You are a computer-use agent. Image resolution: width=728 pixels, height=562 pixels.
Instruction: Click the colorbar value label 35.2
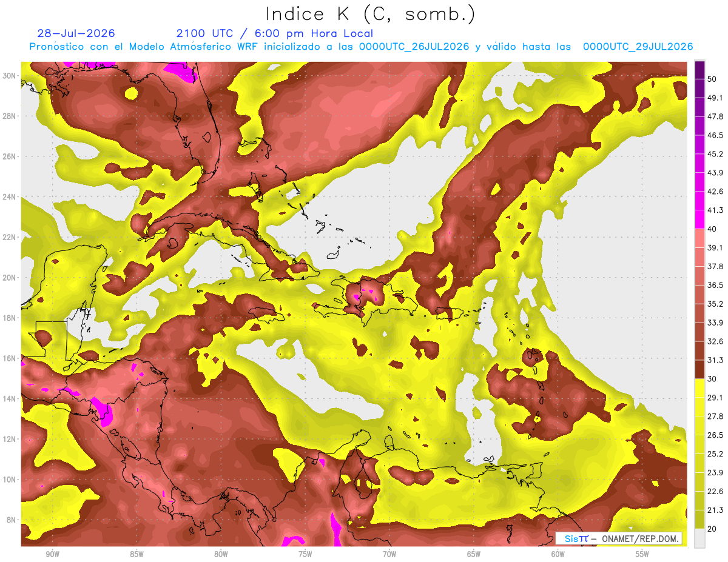715,304
